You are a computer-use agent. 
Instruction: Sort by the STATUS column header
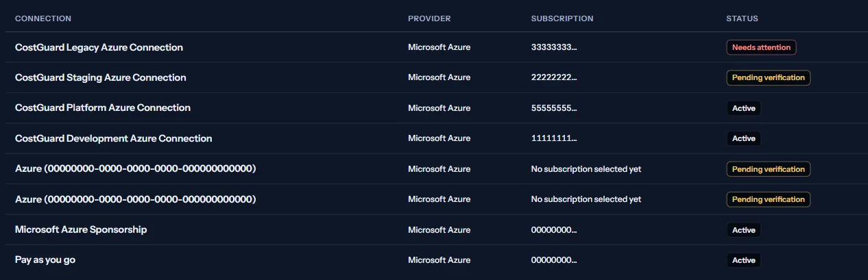[743, 18]
